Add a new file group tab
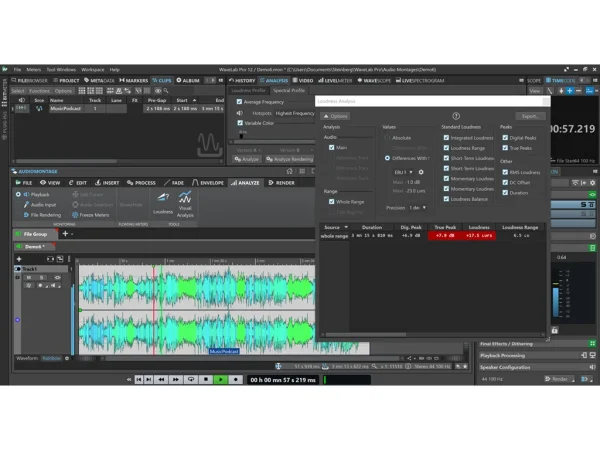The width and height of the screenshot is (600, 450). [x=67, y=233]
